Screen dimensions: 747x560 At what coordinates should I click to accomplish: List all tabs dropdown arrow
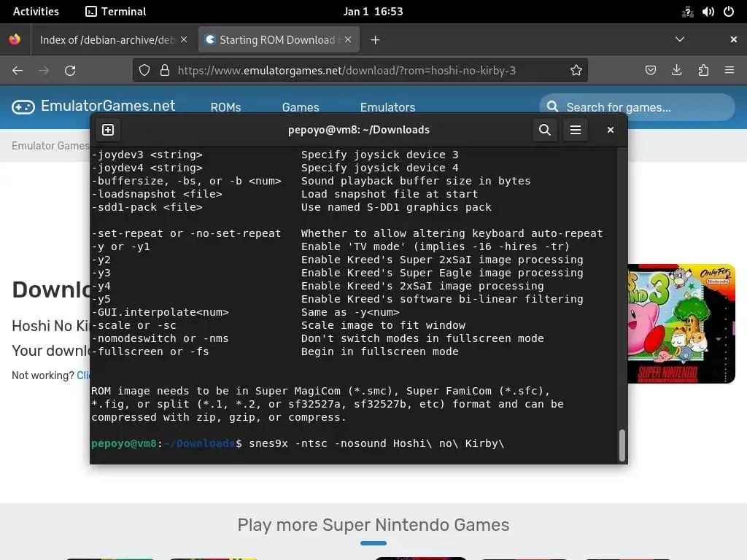pos(680,39)
